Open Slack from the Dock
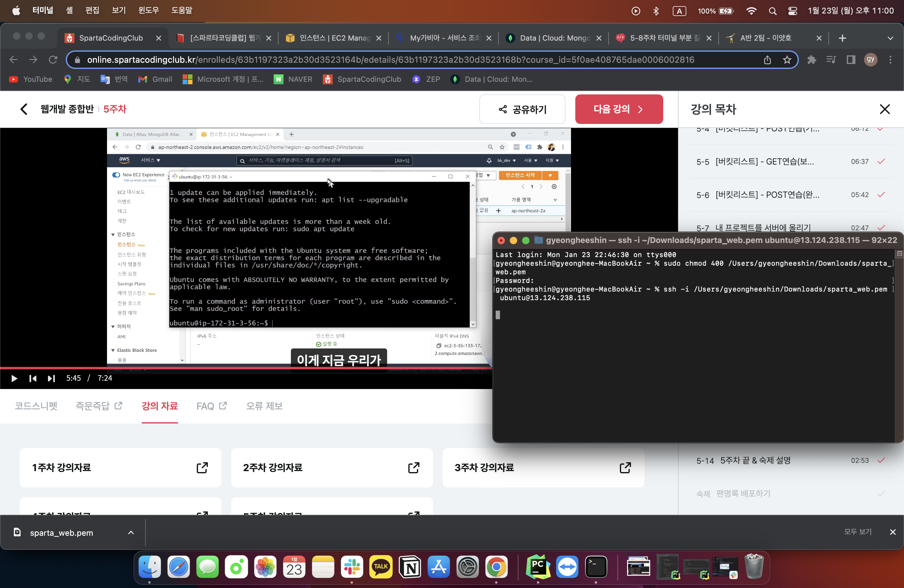 point(352,567)
